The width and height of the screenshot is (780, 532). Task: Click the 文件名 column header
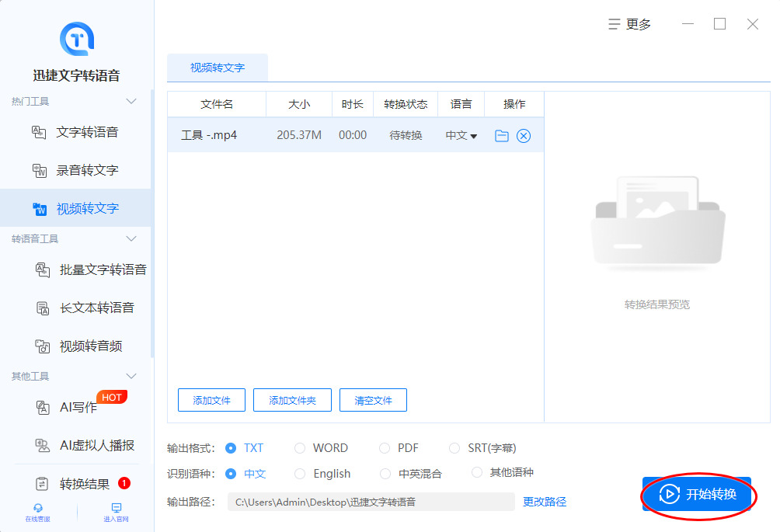217,104
